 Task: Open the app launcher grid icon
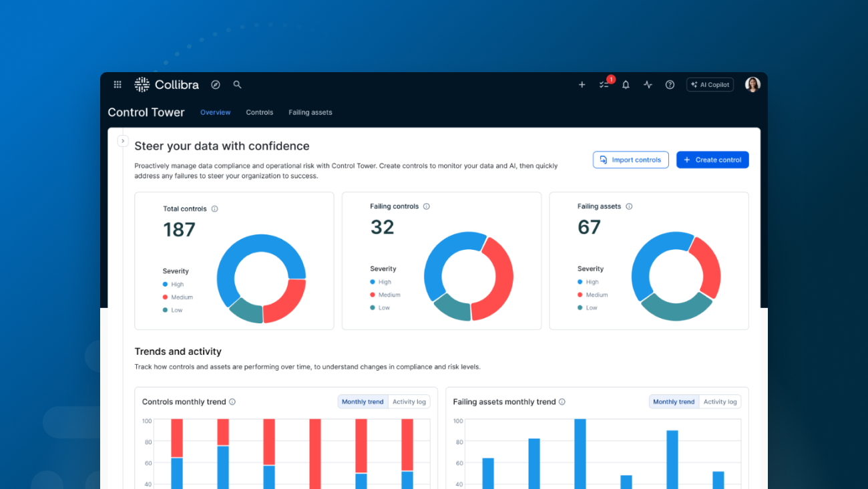click(x=118, y=85)
